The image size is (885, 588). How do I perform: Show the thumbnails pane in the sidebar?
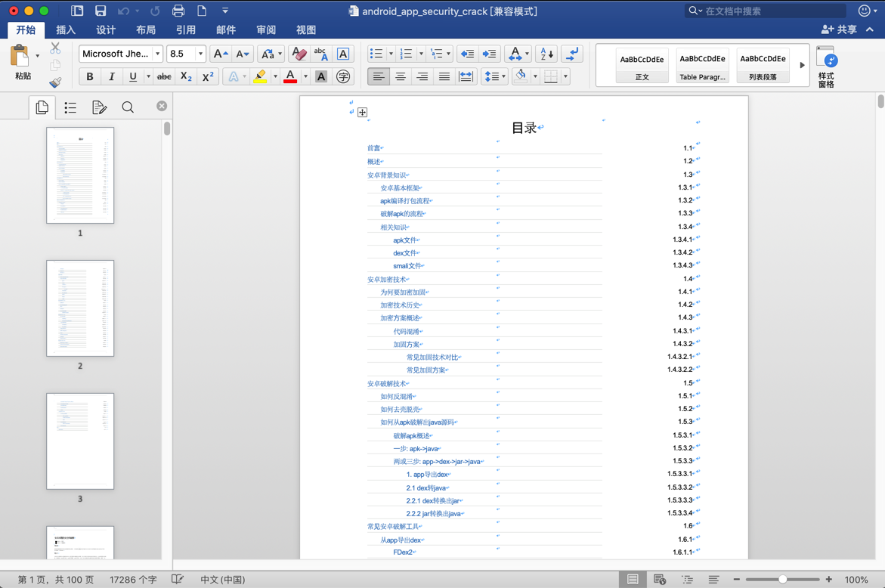pos(42,107)
